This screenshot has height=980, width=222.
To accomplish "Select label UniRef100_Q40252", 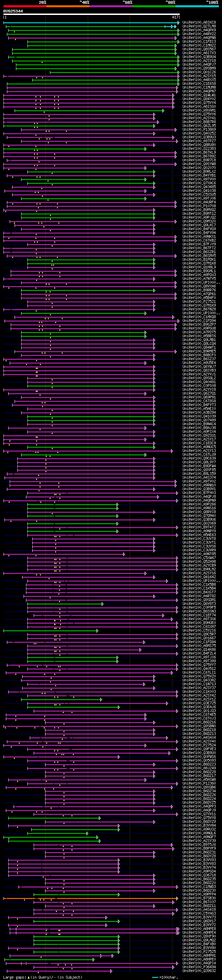I will 199,133.
